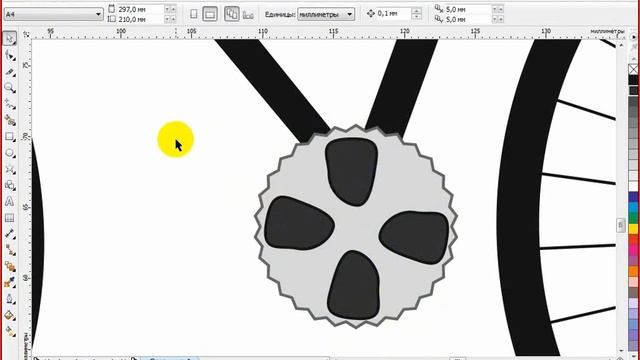The width and height of the screenshot is (640, 360).
Task: Edit the page height 210,0 mm field
Action: click(141, 19)
